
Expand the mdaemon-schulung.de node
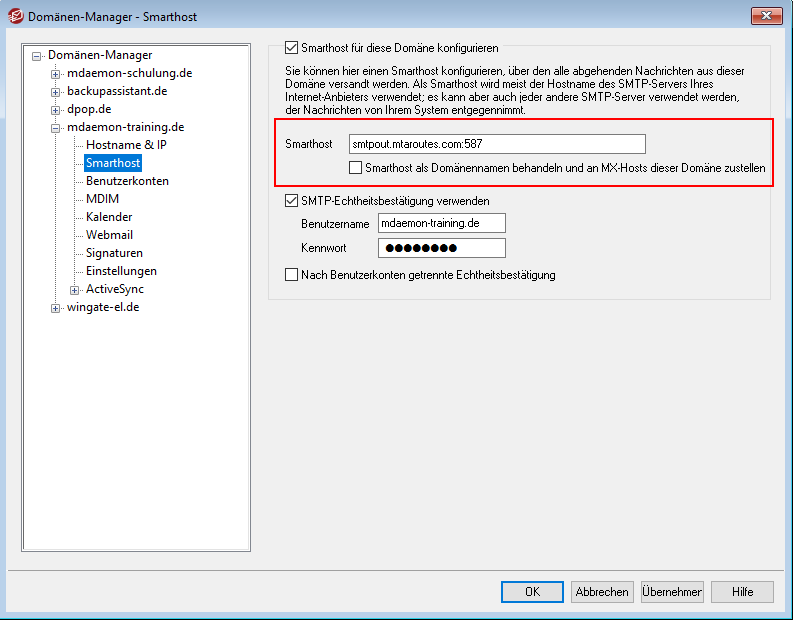click(x=56, y=74)
